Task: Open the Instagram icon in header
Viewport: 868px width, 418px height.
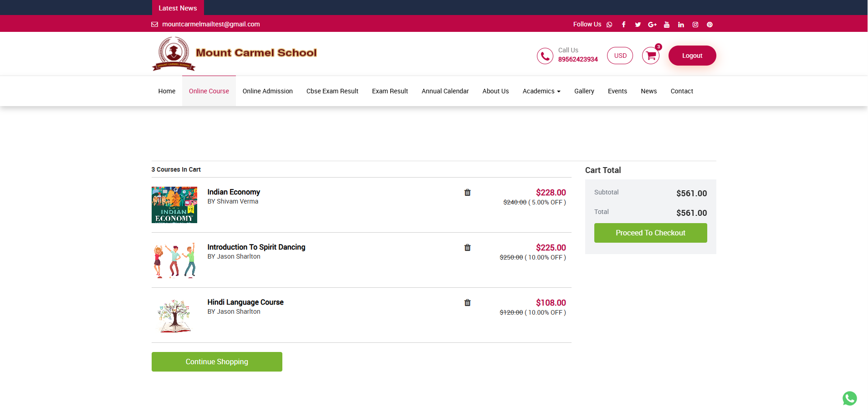Action: (695, 25)
